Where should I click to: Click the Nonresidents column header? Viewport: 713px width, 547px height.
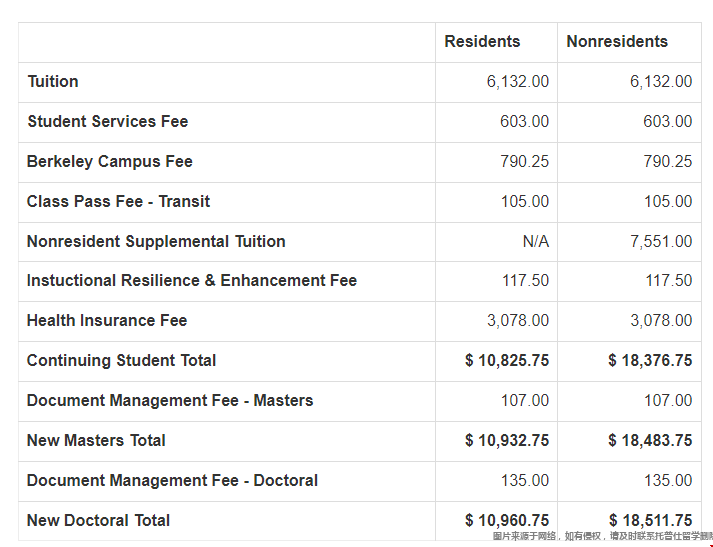617,42
